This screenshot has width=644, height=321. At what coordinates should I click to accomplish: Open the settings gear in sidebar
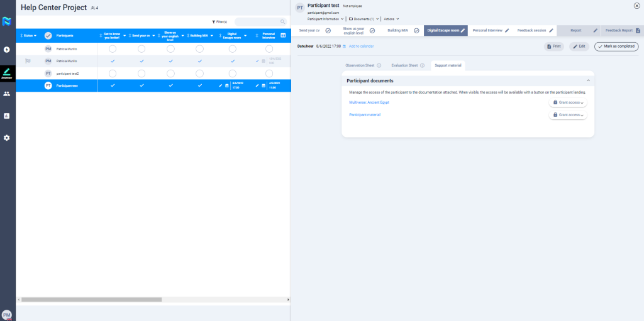[x=6, y=138]
